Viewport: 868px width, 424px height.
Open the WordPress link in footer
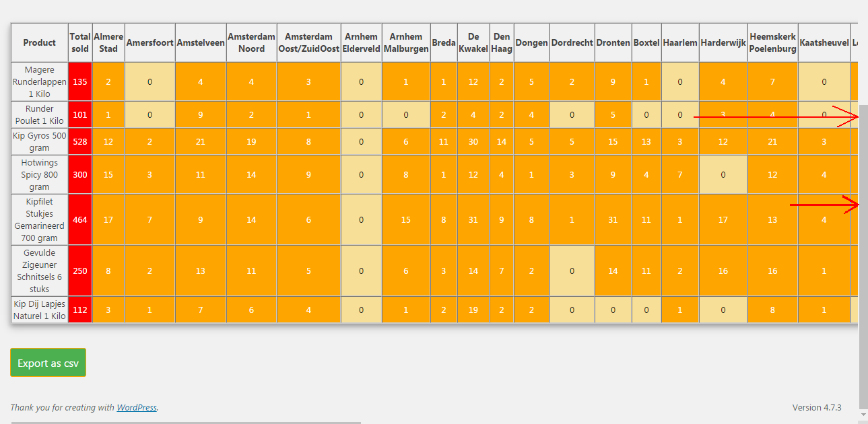click(x=137, y=407)
